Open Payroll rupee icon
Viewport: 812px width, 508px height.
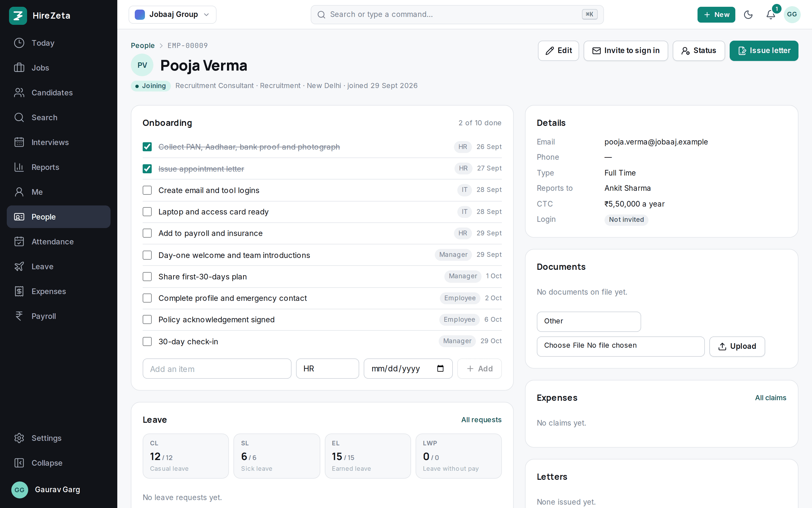coord(19,316)
